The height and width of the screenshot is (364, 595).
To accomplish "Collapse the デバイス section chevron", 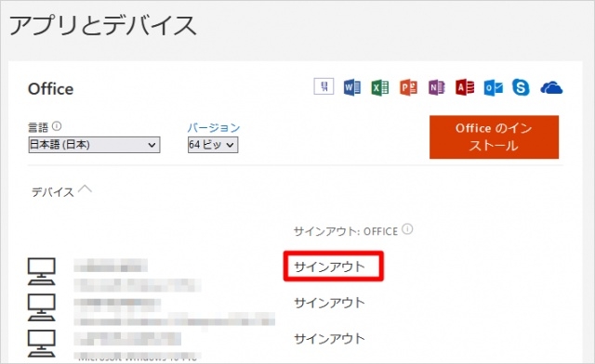I will point(85,188).
